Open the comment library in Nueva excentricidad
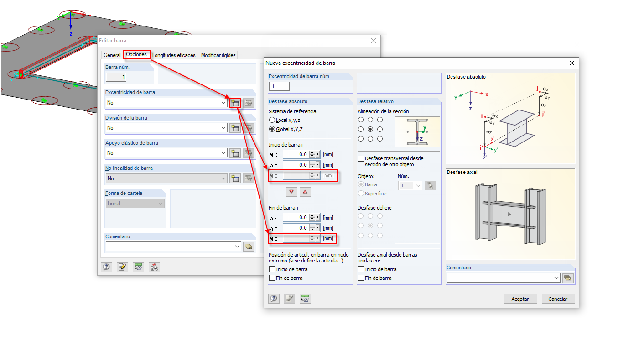This screenshot has height=362, width=644. click(567, 278)
